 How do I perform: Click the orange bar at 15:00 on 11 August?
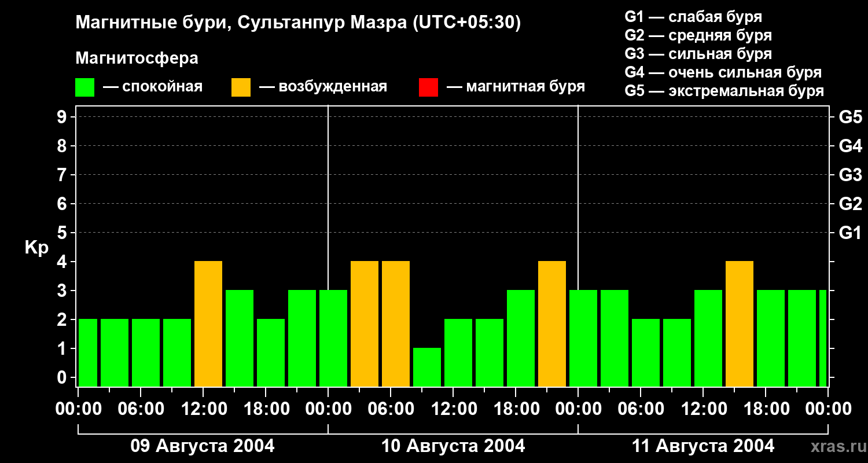[x=740, y=324]
